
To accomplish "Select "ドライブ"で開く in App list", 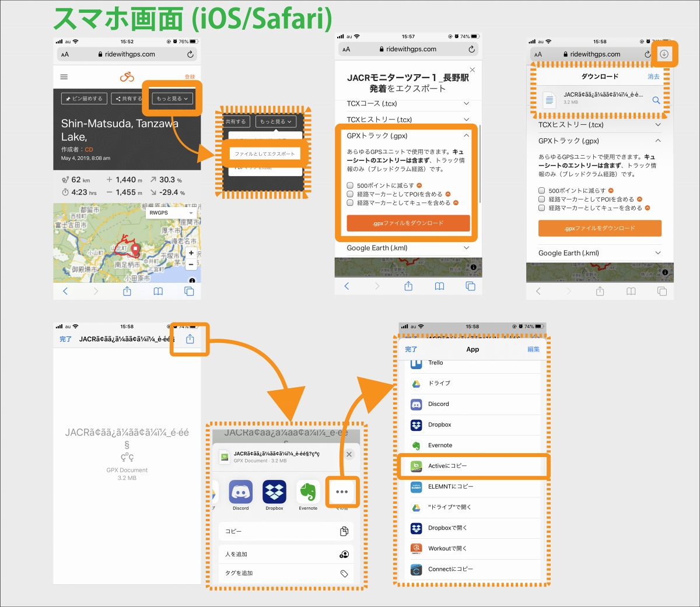I will coord(474,507).
